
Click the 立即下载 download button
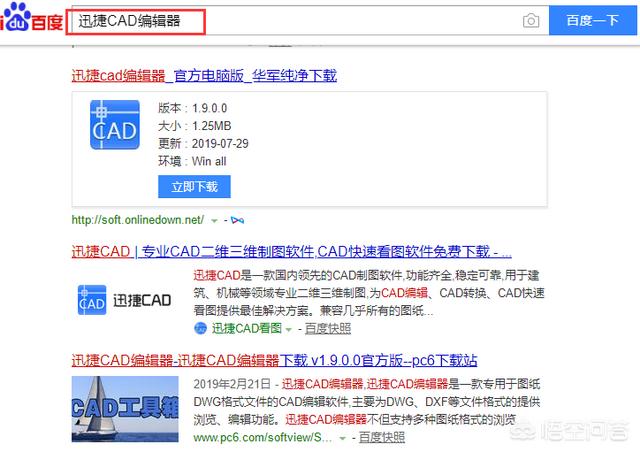(194, 187)
